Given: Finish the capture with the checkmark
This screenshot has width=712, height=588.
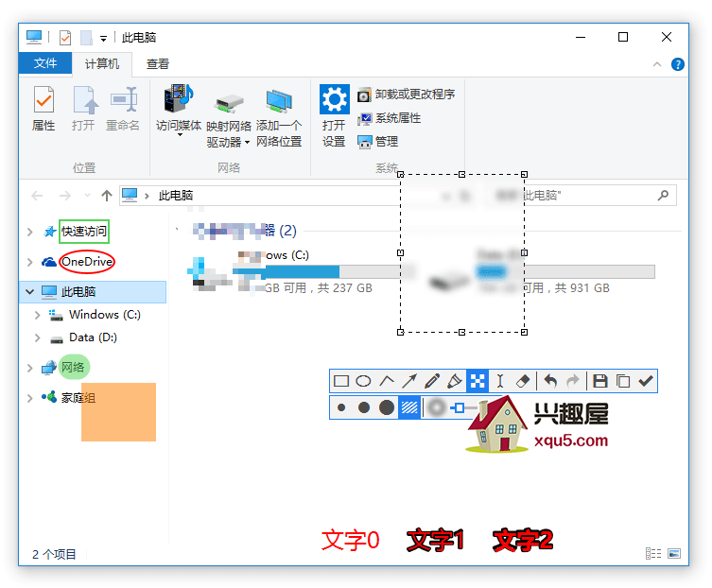Looking at the screenshot, I should click(x=645, y=381).
